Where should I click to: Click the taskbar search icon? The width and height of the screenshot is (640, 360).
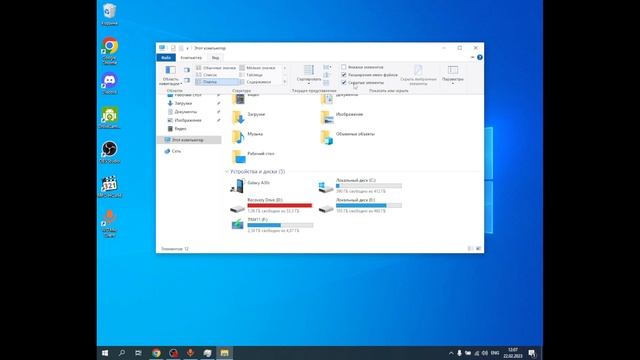coord(122,353)
